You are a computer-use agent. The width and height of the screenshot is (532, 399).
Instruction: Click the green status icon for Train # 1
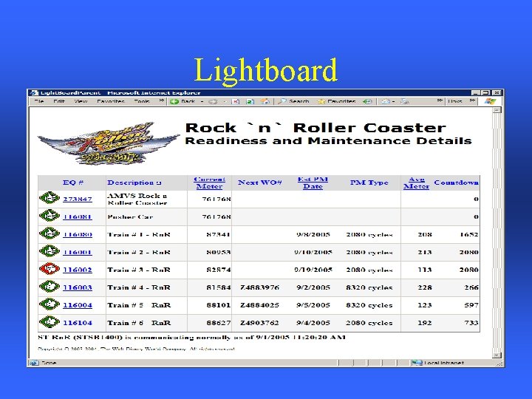50,233
